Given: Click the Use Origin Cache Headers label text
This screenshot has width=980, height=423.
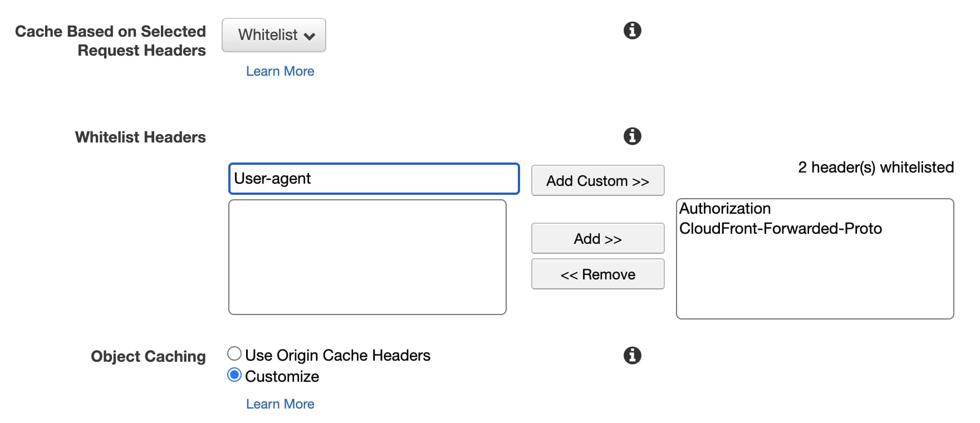Looking at the screenshot, I should [337, 356].
